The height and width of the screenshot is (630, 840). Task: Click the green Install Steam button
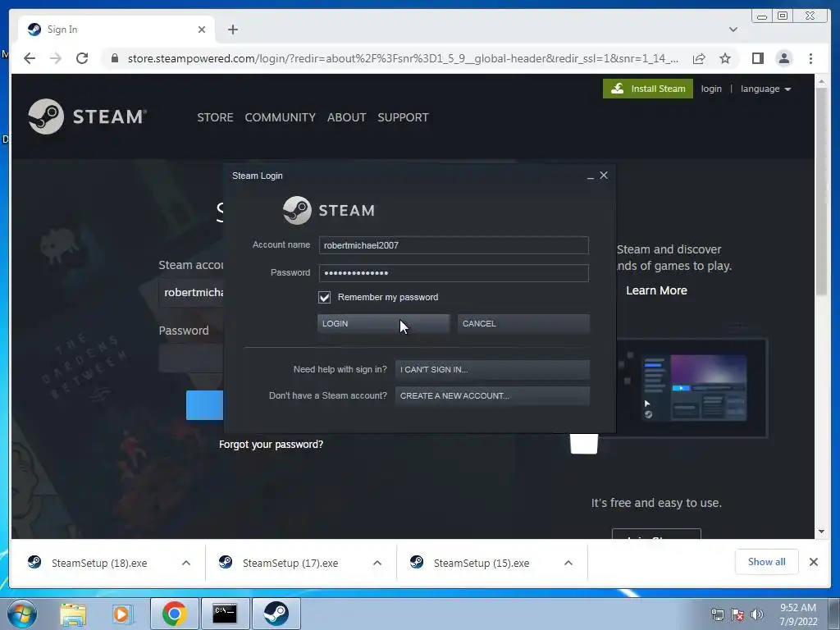point(648,89)
